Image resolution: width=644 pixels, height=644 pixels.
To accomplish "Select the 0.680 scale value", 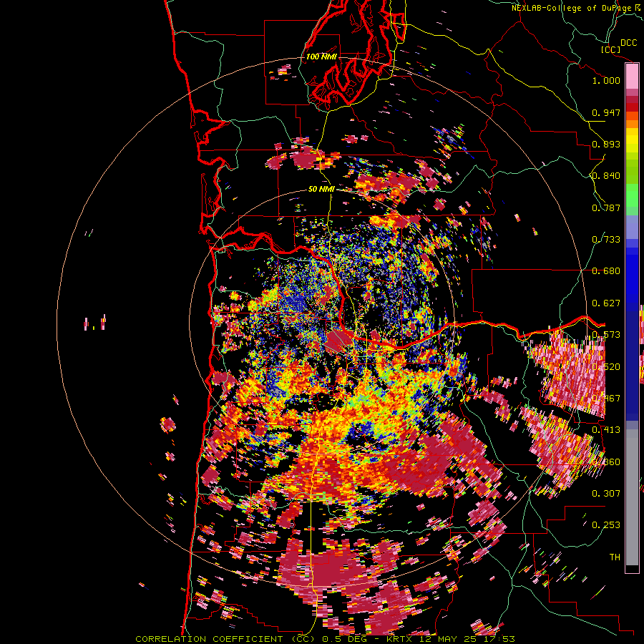I will (x=606, y=271).
